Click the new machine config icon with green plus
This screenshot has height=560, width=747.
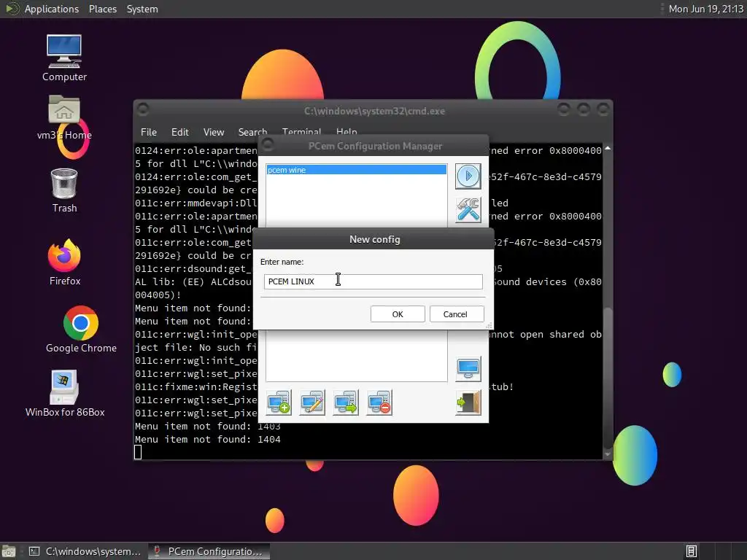click(x=279, y=402)
